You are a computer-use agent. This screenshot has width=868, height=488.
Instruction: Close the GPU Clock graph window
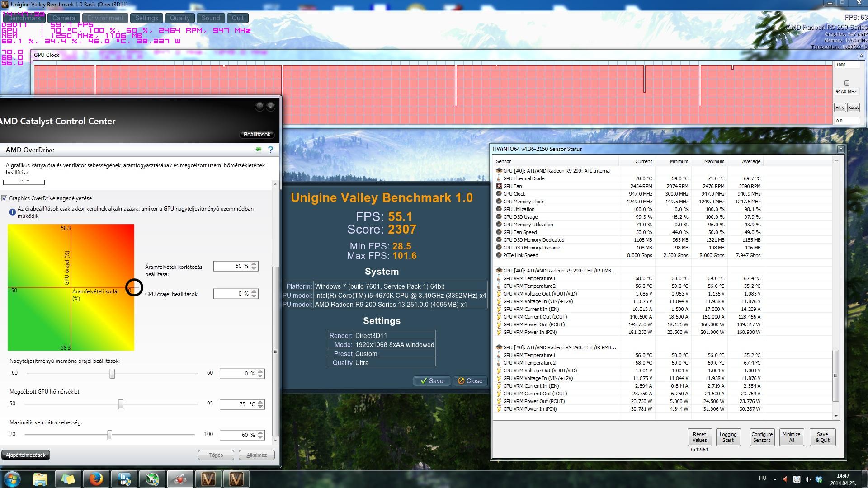pyautogui.click(x=861, y=55)
